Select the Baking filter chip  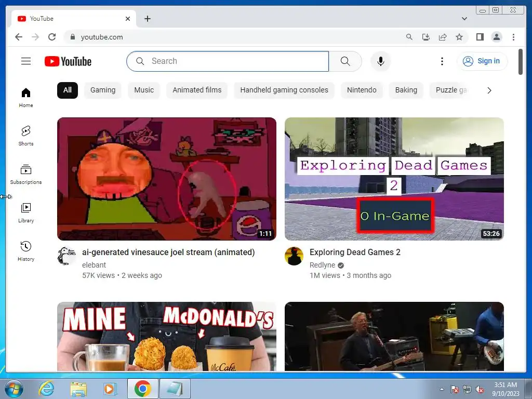pos(406,90)
